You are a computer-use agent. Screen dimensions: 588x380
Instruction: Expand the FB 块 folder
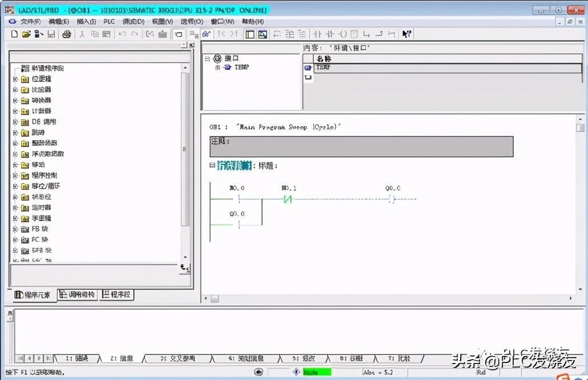tap(15, 229)
